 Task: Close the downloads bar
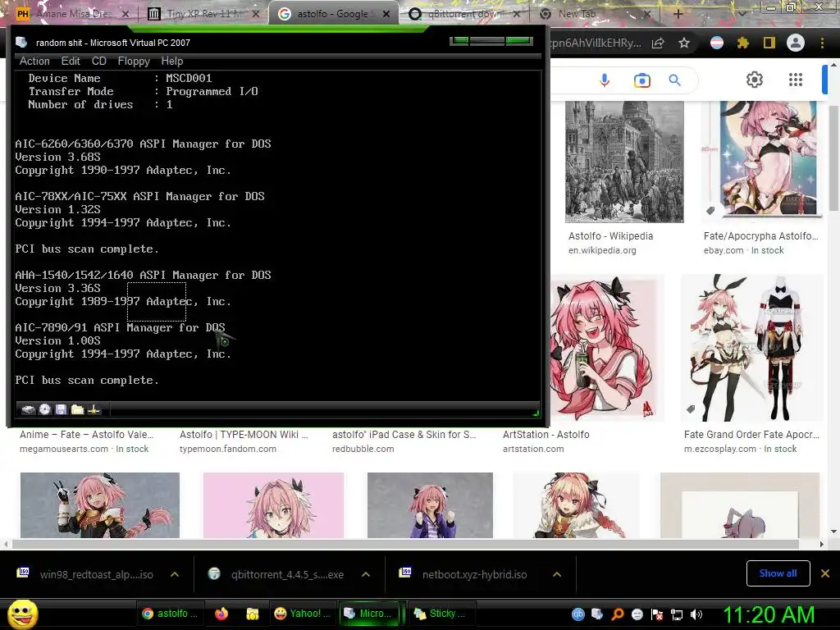[x=825, y=573]
